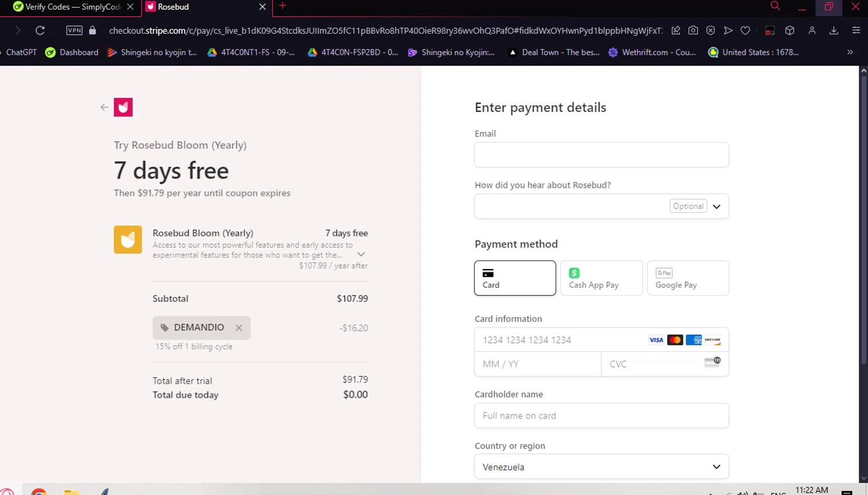Click the Chrome icon in the taskbar

39,492
